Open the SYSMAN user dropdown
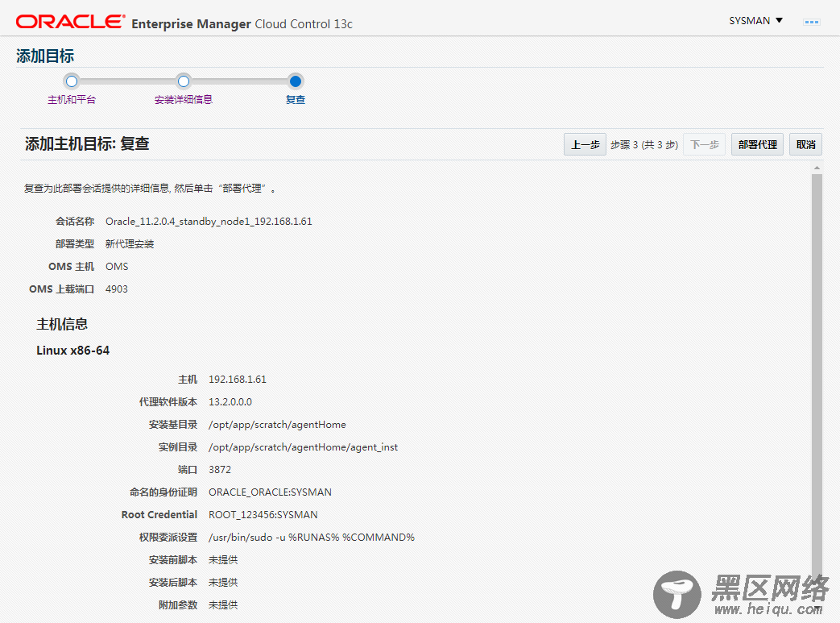The height and width of the screenshot is (623, 840). pos(756,20)
